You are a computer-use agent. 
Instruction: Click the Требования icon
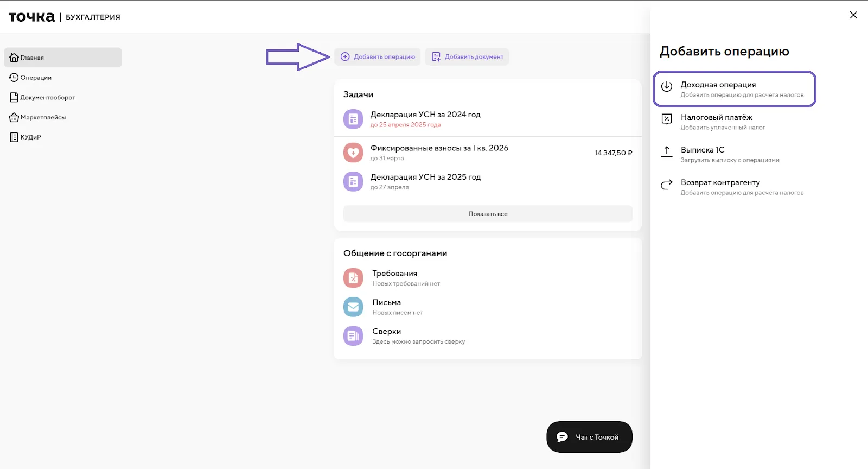353,278
